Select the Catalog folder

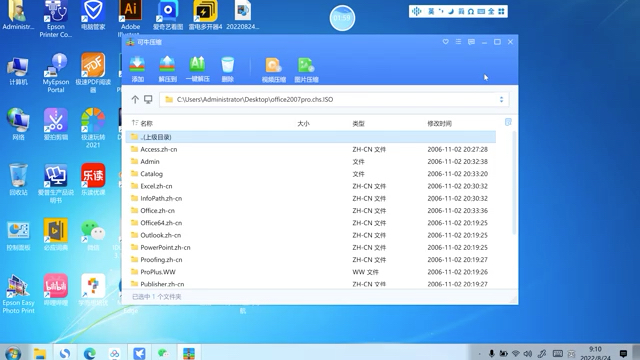(x=311, y=174)
